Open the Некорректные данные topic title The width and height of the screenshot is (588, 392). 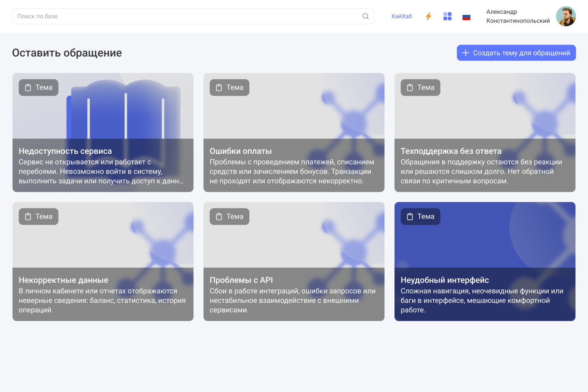click(63, 280)
